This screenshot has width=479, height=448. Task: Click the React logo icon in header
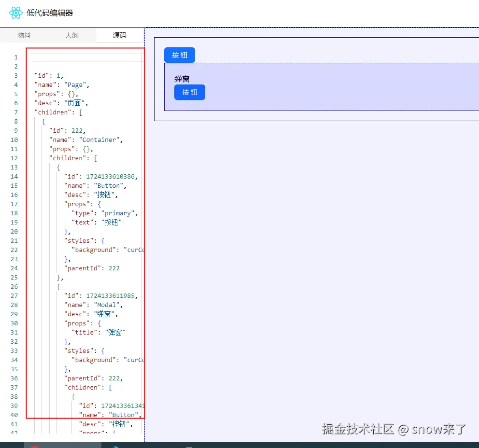tap(15, 13)
